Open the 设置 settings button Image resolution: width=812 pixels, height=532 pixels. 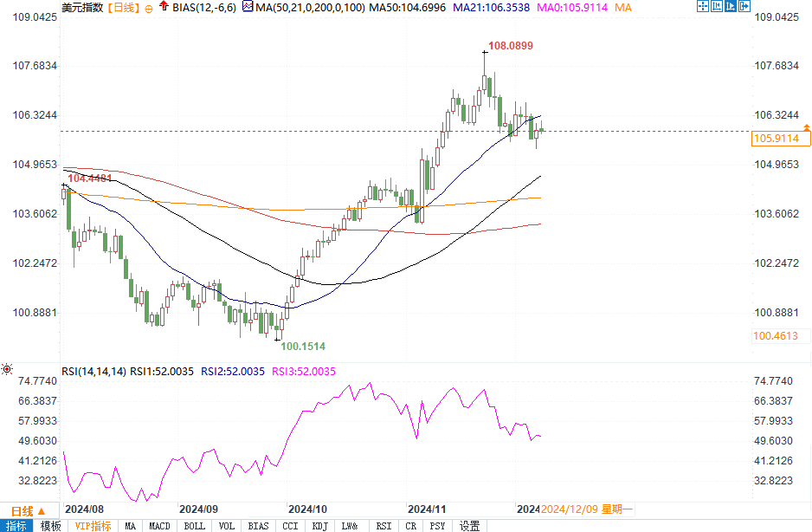tap(470, 526)
